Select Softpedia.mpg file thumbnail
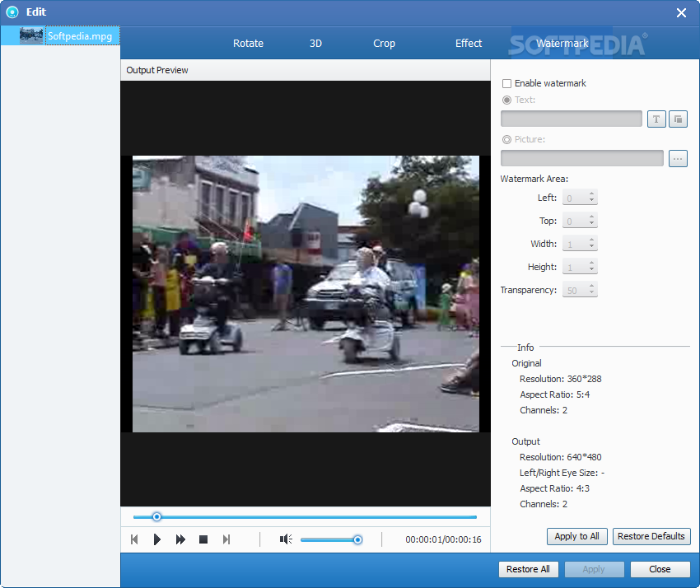Viewport: 700px width, 588px height. coord(31,36)
